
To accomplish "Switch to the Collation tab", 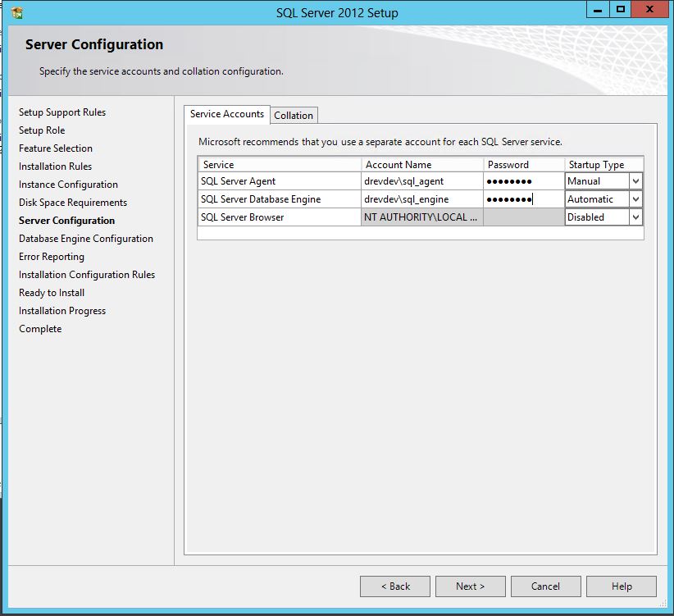I will coord(294,115).
